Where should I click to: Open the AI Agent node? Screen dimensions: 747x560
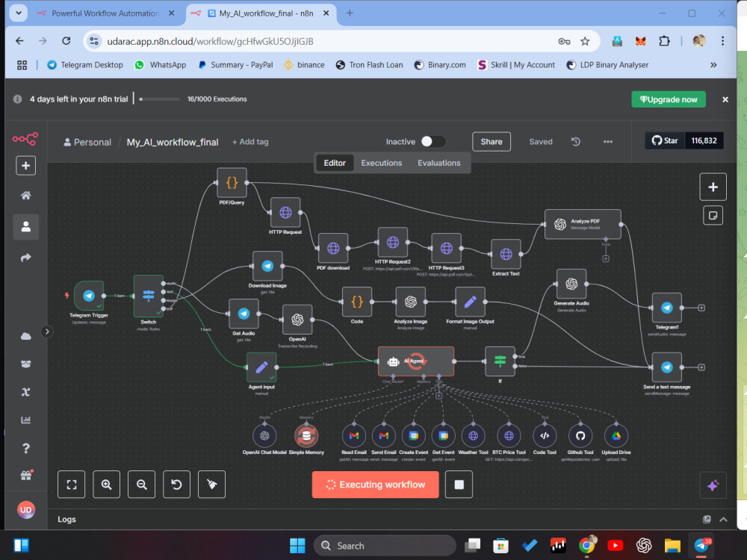pyautogui.click(x=416, y=361)
